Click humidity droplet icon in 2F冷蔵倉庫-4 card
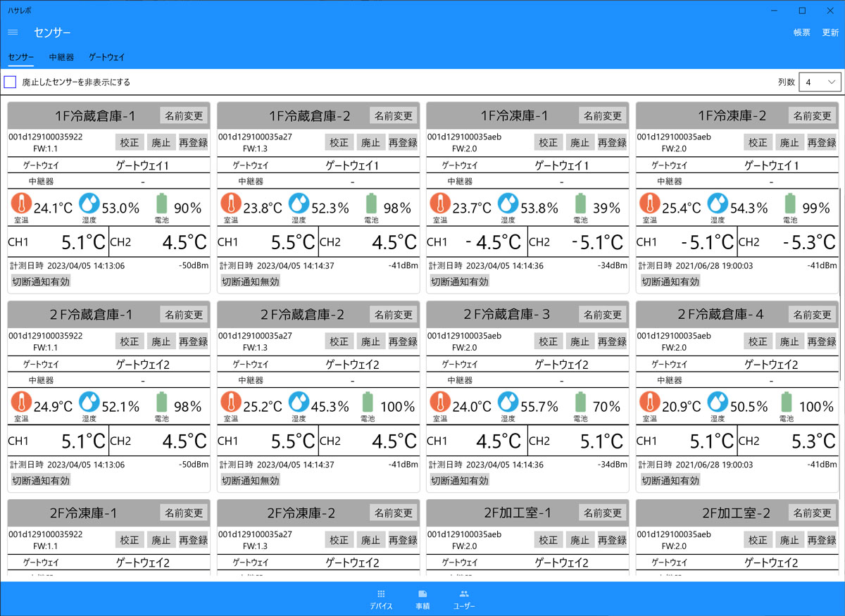The image size is (845, 616). [718, 403]
